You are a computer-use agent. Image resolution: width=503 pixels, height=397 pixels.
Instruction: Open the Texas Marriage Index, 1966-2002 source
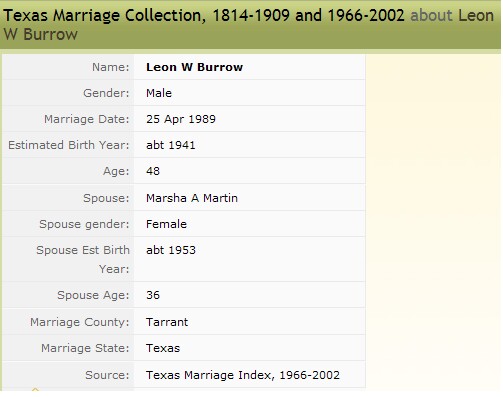point(243,375)
